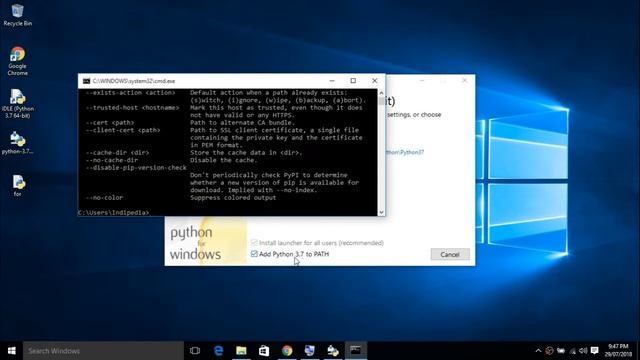
Task: Click 'Suppress colored output' description text
Action: click(x=233, y=198)
